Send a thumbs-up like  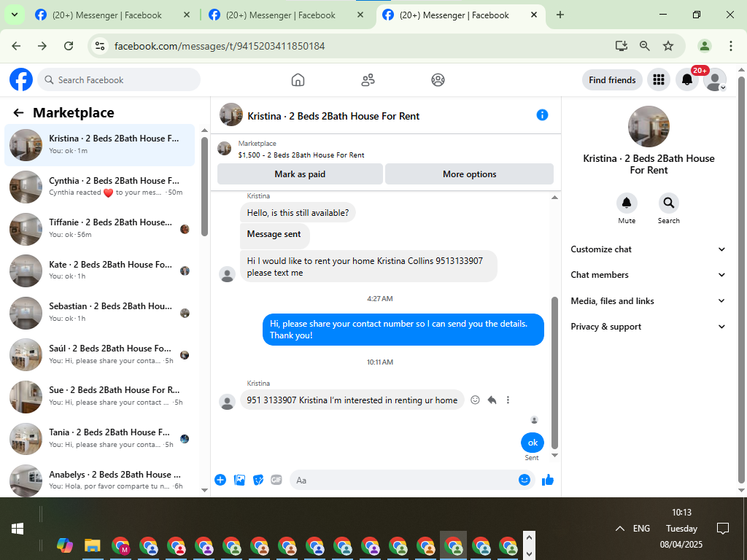pos(548,480)
